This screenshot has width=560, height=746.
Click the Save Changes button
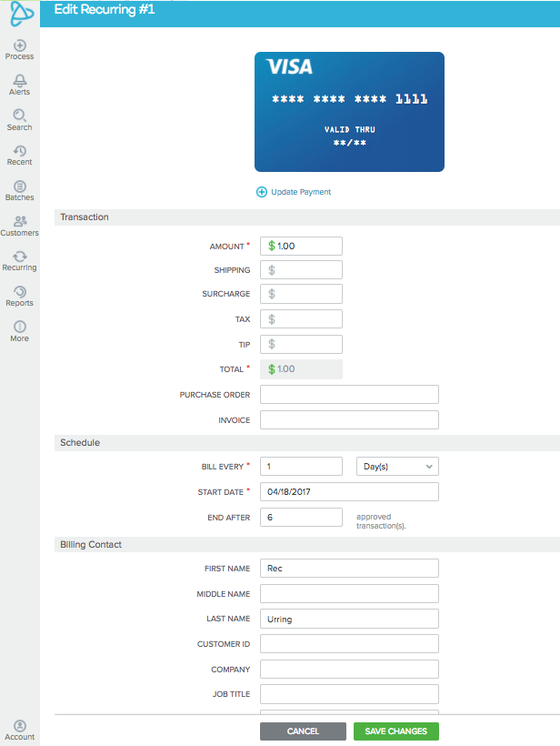[396, 731]
